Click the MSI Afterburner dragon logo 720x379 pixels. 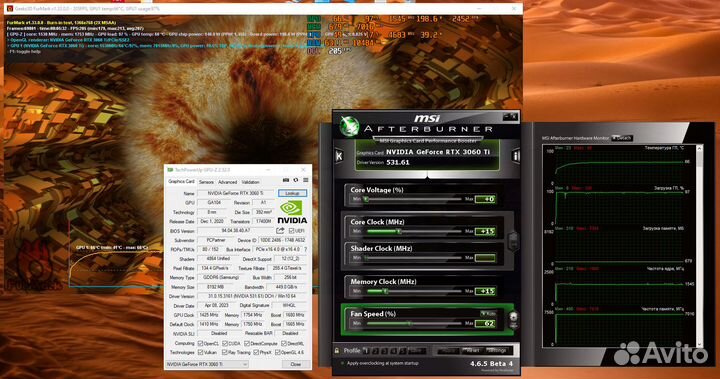349,126
